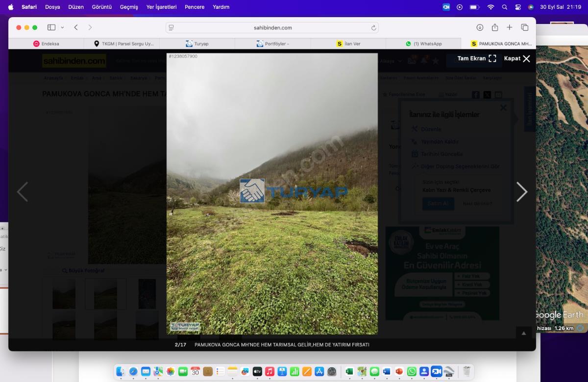Viewport: 588px width, 382px height.
Task: Go to previous photo with left arrow
Action: 23,192
